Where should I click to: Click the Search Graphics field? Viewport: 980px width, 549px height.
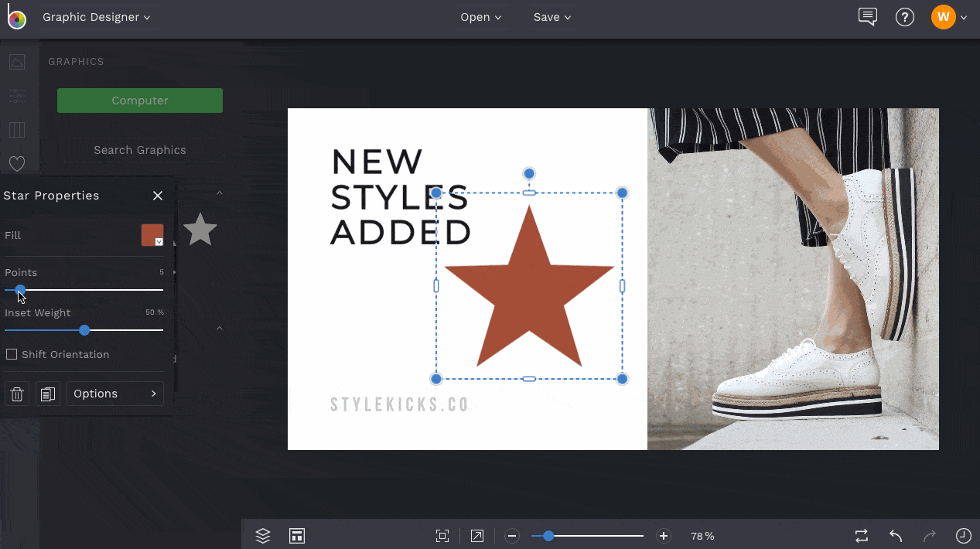(x=140, y=150)
